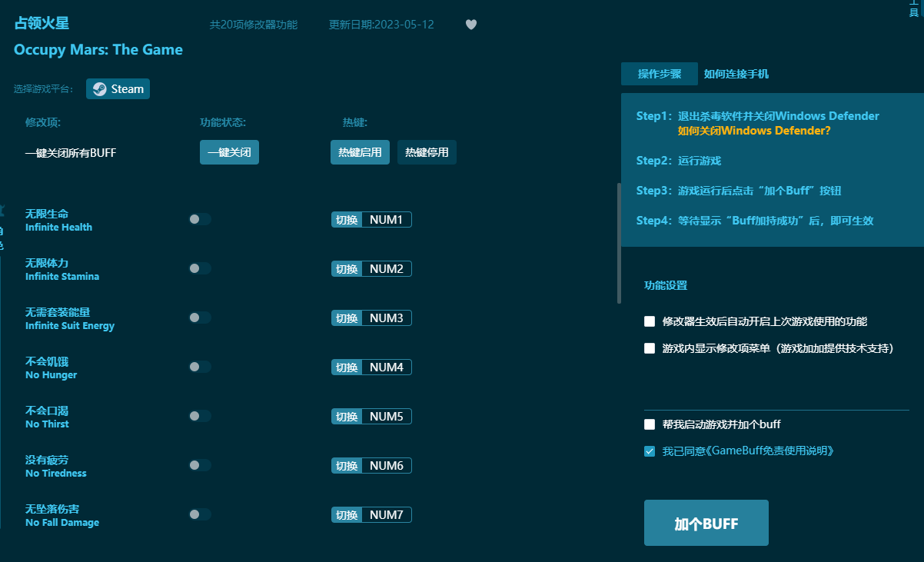This screenshot has height=562, width=924.
Task: Open the 操作步骤 tab
Action: click(x=659, y=74)
